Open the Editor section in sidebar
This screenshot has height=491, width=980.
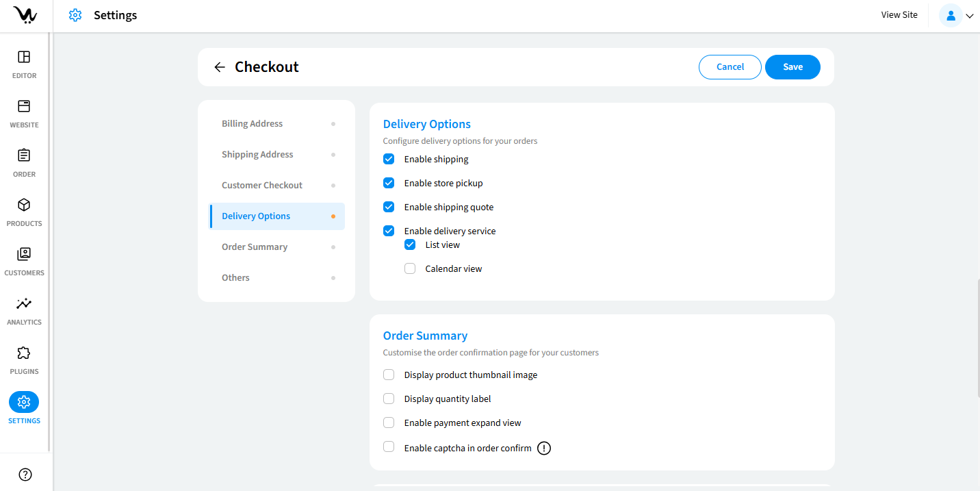(x=24, y=57)
